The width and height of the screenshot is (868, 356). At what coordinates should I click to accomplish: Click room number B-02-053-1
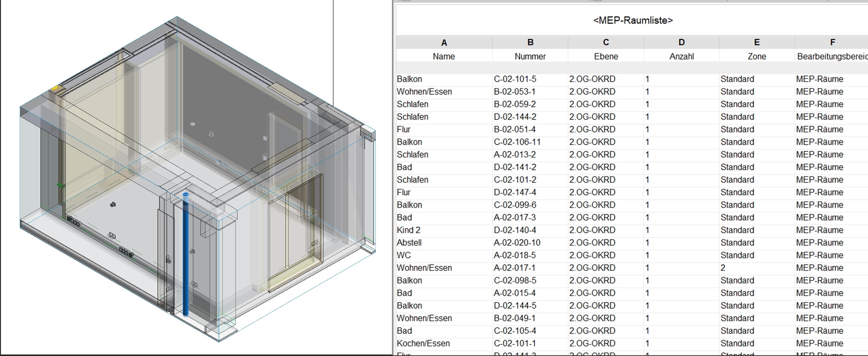pyautogui.click(x=514, y=91)
